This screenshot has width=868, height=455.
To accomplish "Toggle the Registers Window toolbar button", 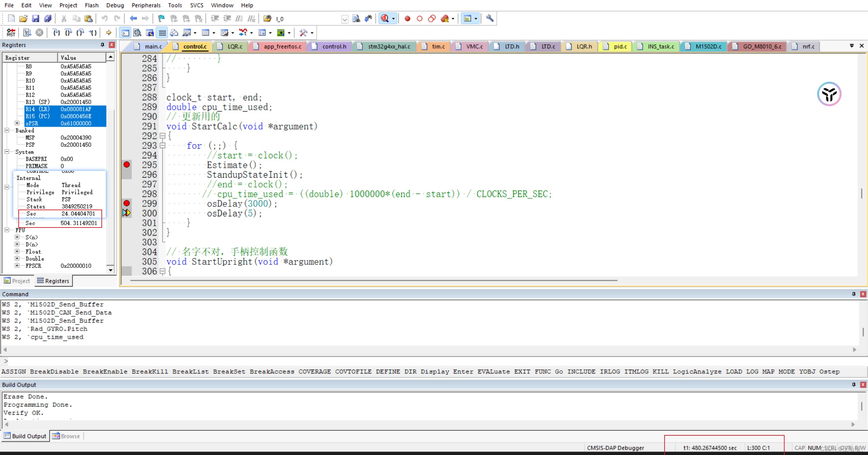I will pyautogui.click(x=162, y=33).
